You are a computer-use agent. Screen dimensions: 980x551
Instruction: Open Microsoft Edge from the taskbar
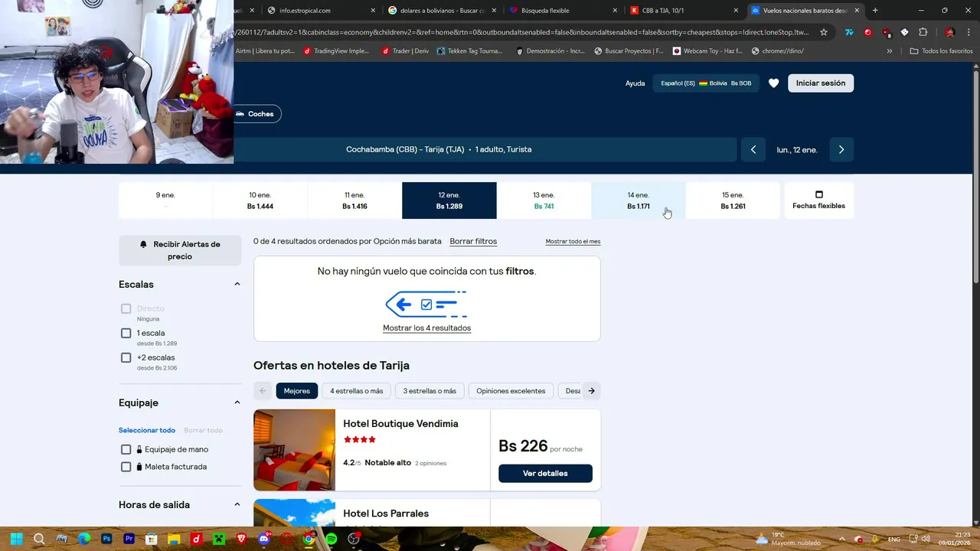tap(84, 539)
